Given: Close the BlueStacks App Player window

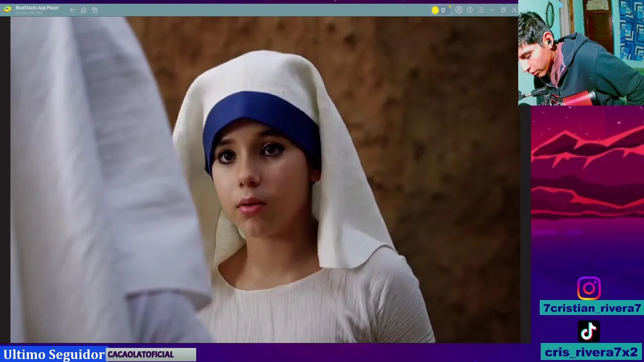Looking at the screenshot, I should click(x=514, y=10).
